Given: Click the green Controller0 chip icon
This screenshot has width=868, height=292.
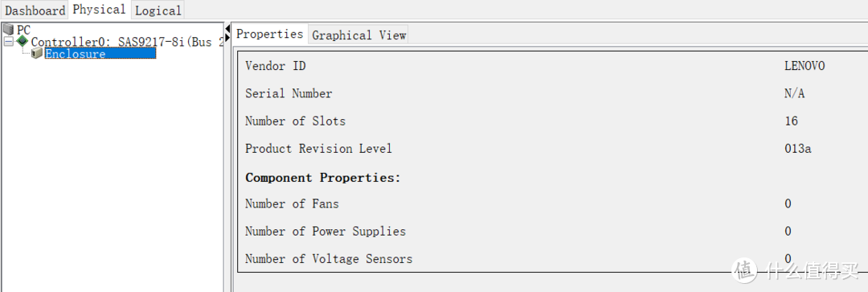Looking at the screenshot, I should tap(23, 41).
